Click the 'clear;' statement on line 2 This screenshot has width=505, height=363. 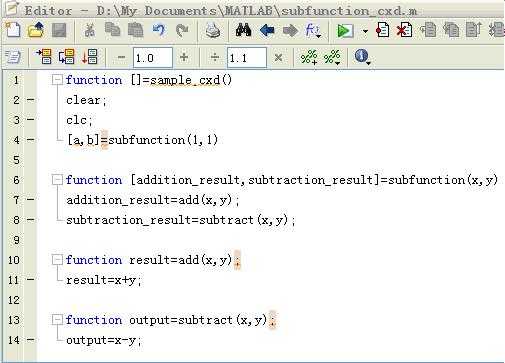click(86, 100)
